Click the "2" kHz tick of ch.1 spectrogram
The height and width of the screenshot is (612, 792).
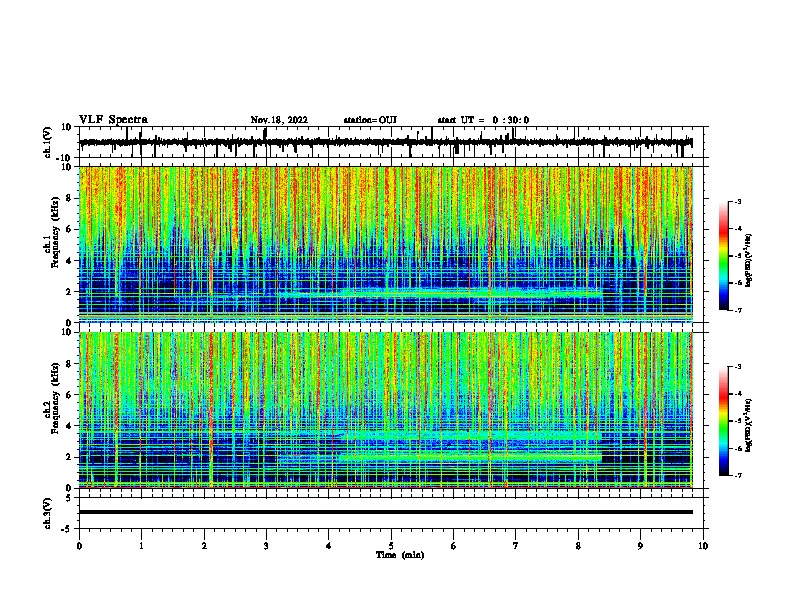pyautogui.click(x=70, y=291)
